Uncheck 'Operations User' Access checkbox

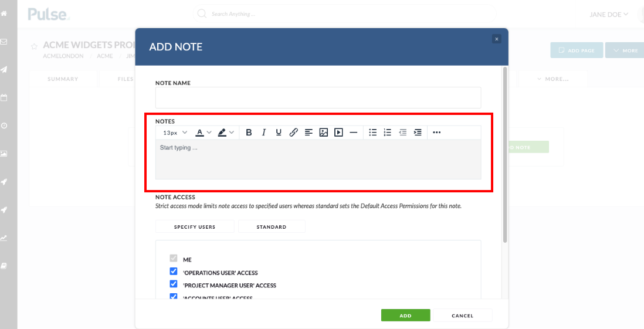[174, 272]
